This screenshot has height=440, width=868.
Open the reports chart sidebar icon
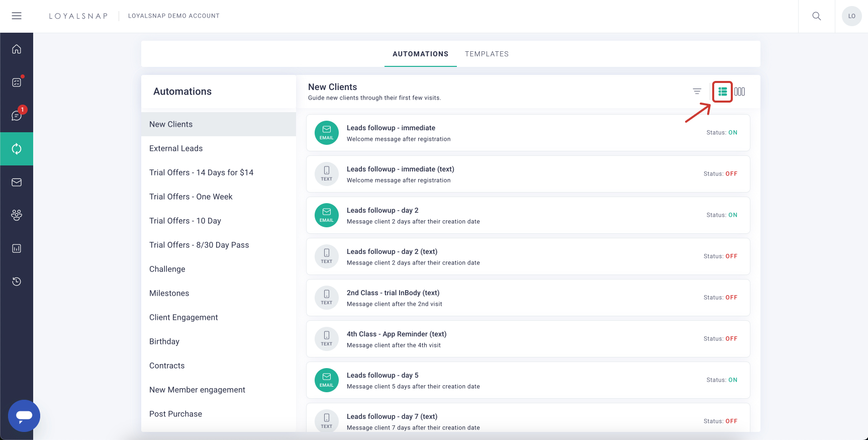(17, 248)
